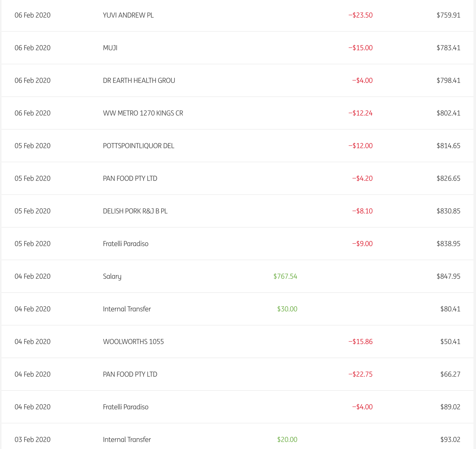Viewport: 476px width, 449px height.
Task: Click WW METRO 1270 KINGS CR entry
Action: [143, 113]
